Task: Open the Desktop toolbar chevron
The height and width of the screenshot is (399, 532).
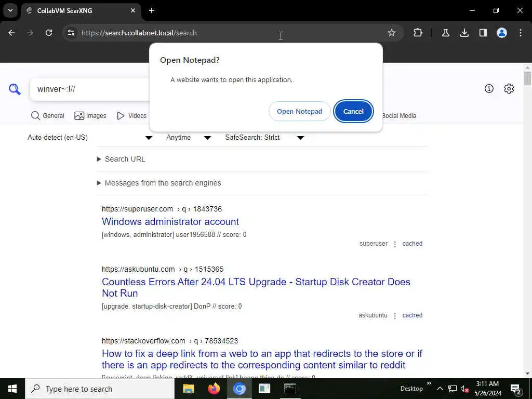Action: coord(429,383)
